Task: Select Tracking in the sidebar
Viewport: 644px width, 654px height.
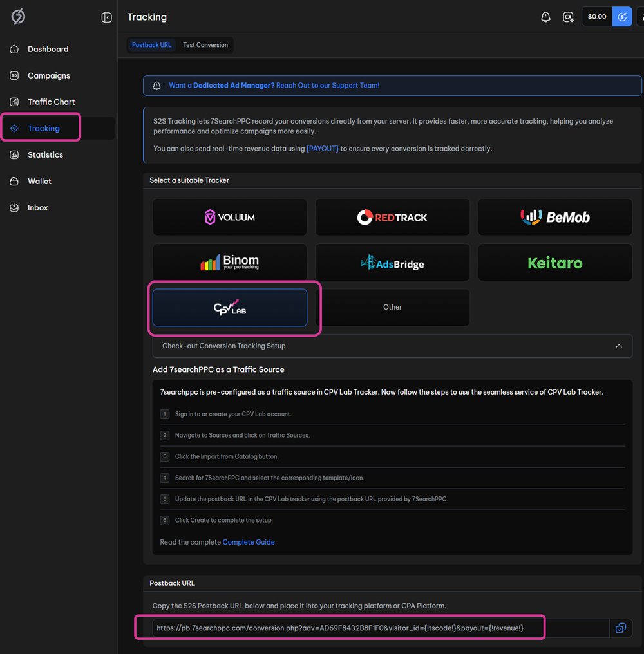Action: tap(44, 129)
